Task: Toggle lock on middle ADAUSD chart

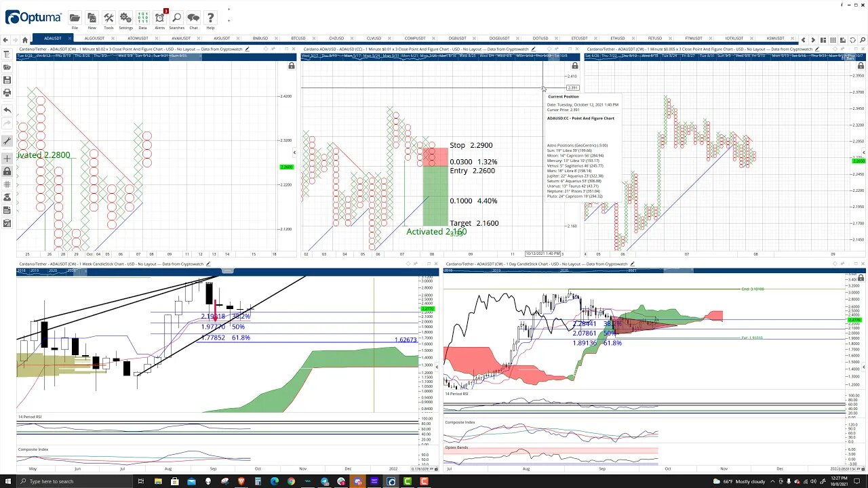Action: 574,66
